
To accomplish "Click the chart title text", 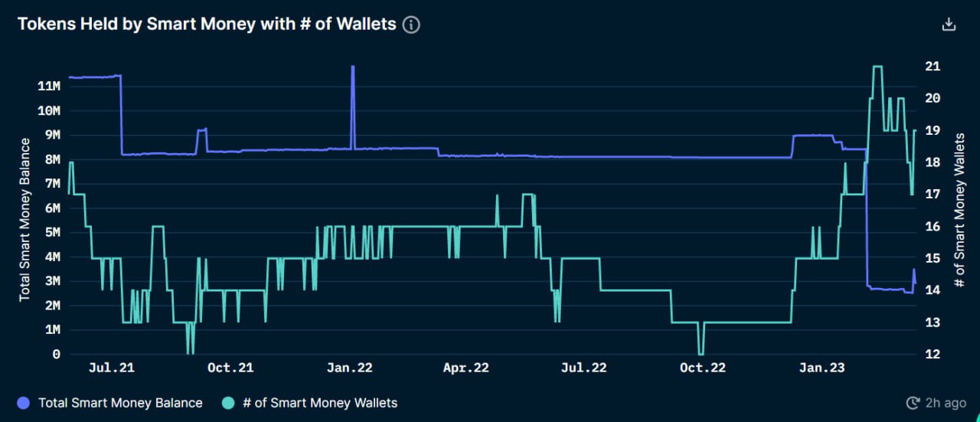I will [207, 25].
